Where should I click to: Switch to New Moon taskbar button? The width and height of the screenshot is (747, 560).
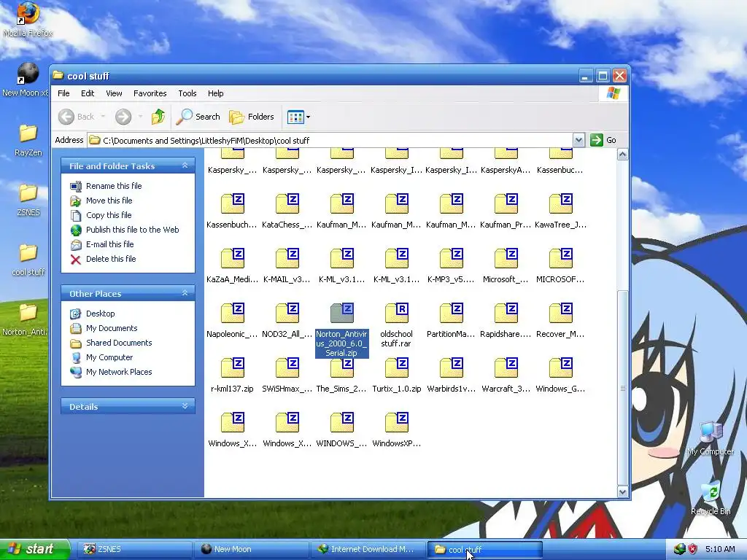pos(251,549)
